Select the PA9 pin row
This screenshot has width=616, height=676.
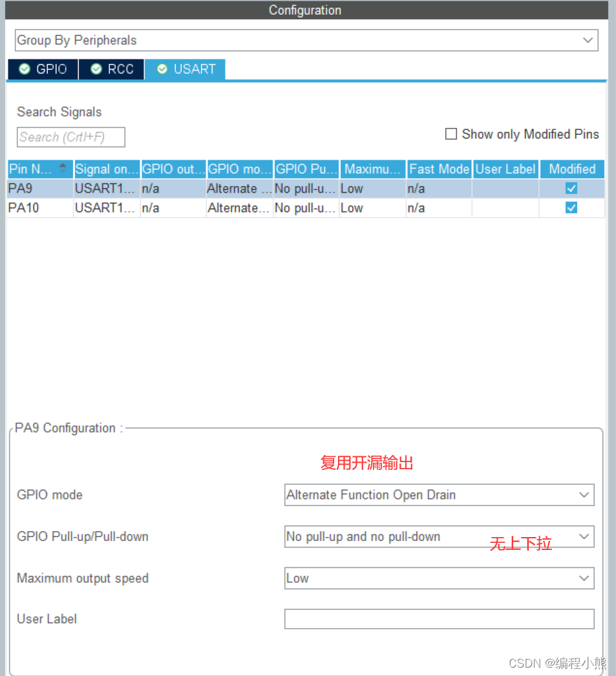(x=306, y=189)
